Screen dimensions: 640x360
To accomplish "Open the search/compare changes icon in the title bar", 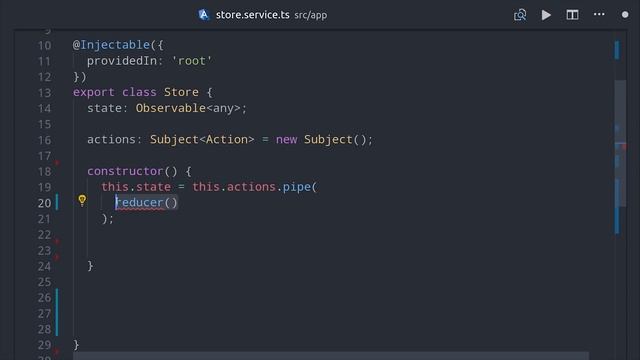I will click(x=520, y=15).
